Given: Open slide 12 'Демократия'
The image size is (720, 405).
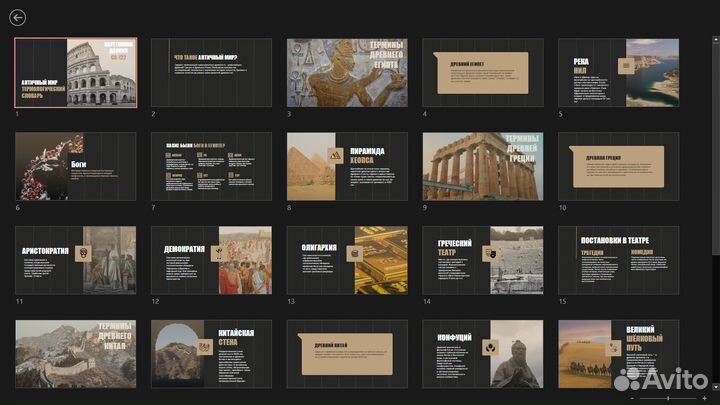Looking at the screenshot, I should [x=211, y=260].
